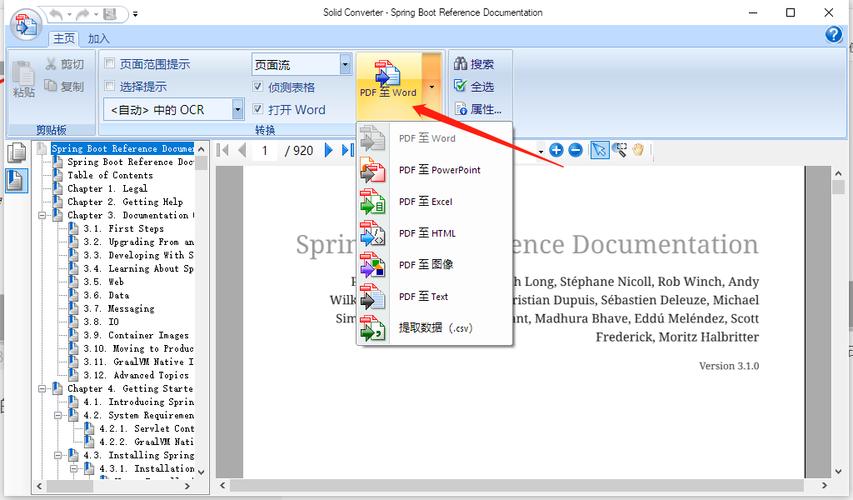Select Chapter 2. Getting Help bookmark
853x500 pixels.
[x=125, y=202]
